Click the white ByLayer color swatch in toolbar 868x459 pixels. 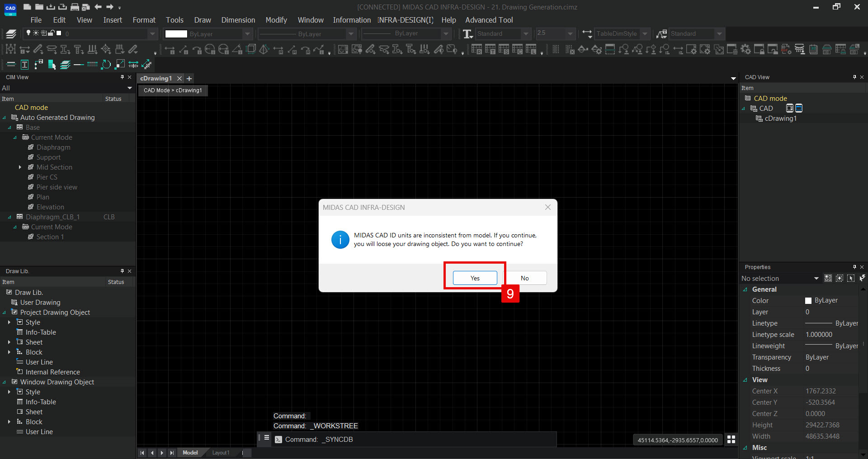176,34
